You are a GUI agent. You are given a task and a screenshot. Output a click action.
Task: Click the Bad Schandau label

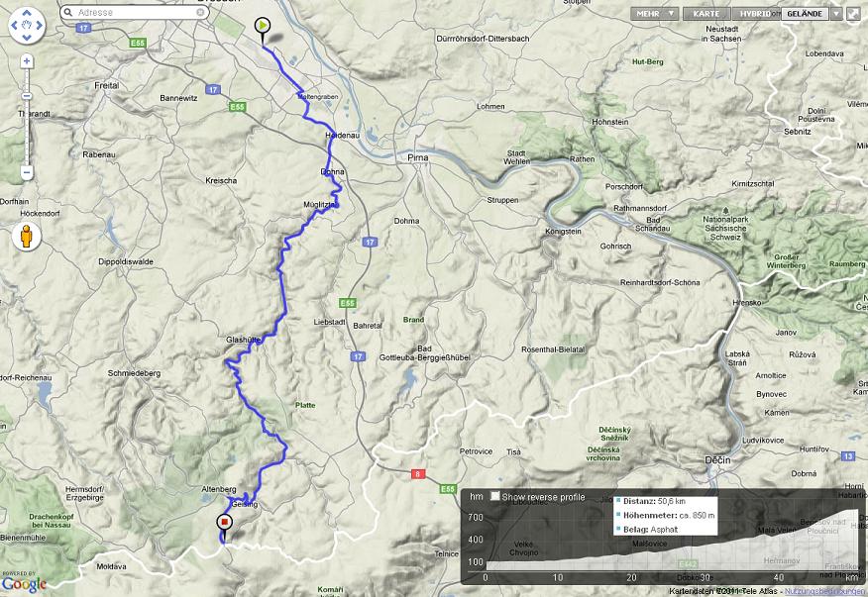[653, 224]
